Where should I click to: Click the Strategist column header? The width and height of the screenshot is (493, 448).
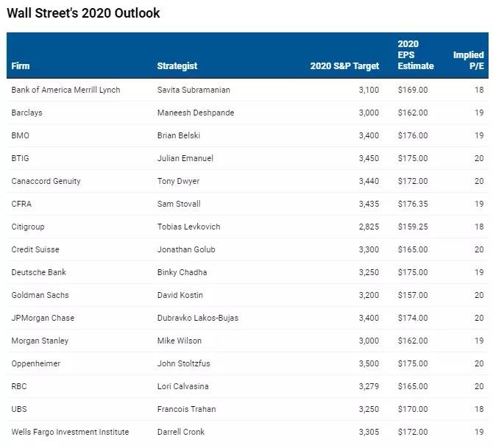coord(177,66)
